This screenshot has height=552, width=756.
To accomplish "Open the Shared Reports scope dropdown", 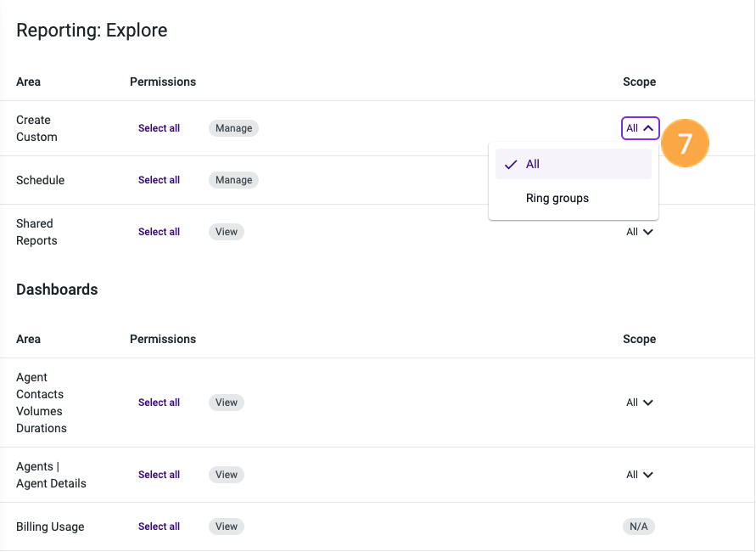I will point(639,231).
